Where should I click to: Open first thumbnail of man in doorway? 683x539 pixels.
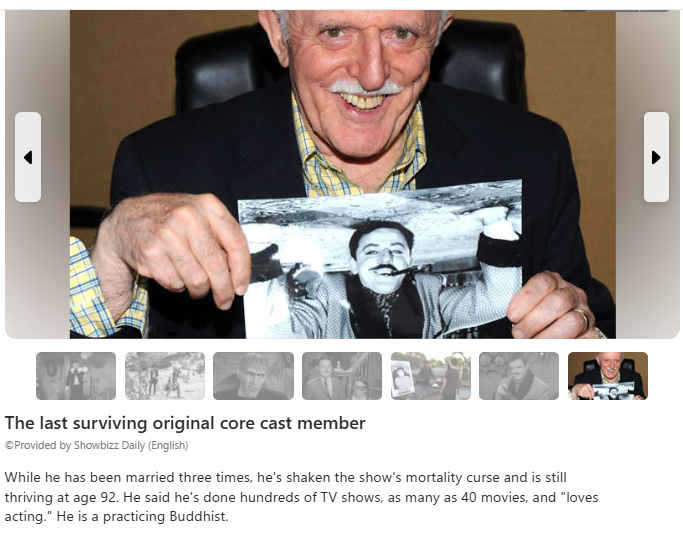[x=76, y=376]
